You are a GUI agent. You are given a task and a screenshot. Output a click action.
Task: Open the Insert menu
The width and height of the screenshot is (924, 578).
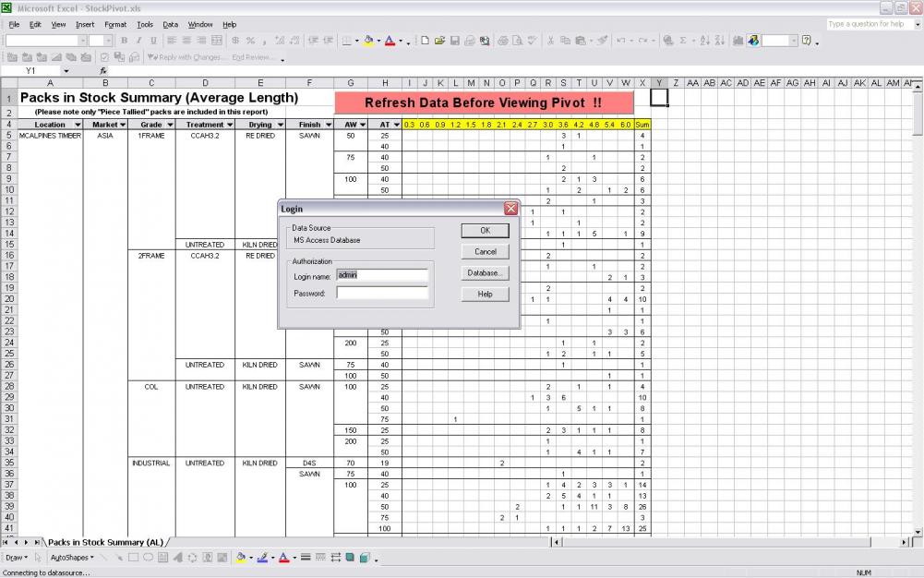click(85, 24)
